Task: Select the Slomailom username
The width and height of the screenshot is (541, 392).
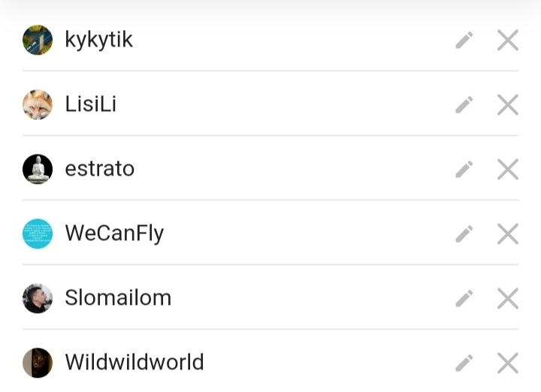Action: click(118, 298)
